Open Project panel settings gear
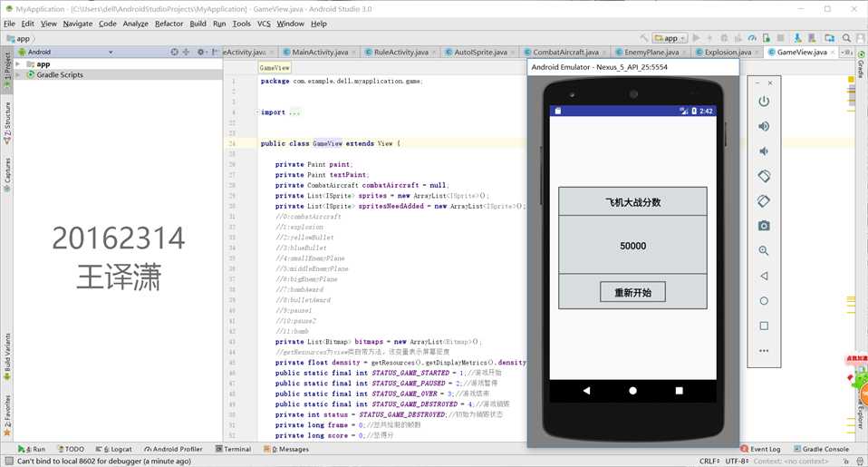Viewport: 868px width, 467px height. pos(200,52)
